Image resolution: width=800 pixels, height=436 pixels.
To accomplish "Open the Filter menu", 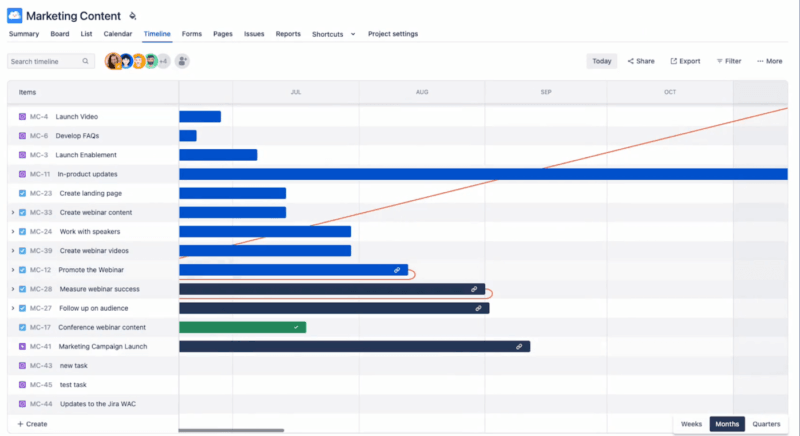I will 729,61.
